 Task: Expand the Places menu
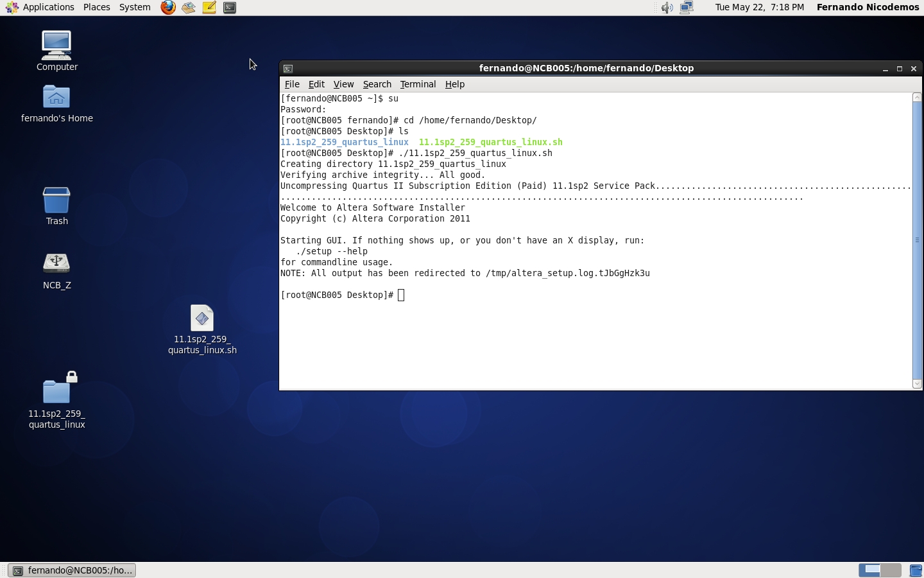[x=96, y=7]
